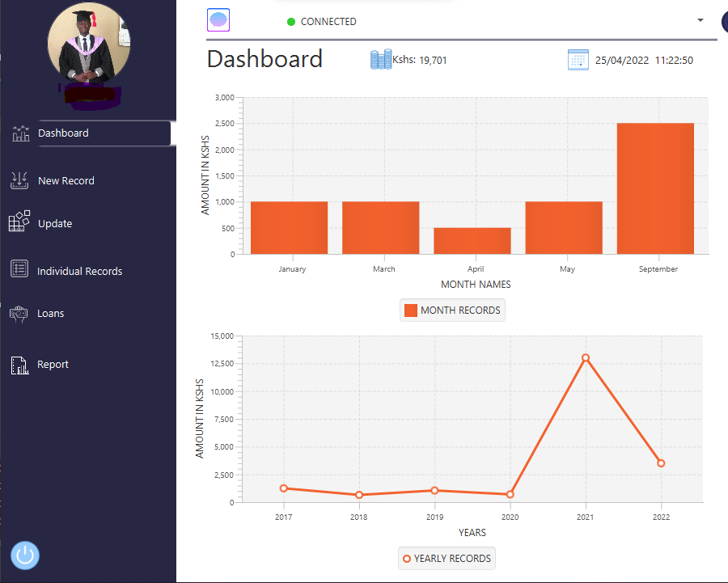The image size is (728, 583).
Task: Open the Report document icon
Action: click(19, 364)
